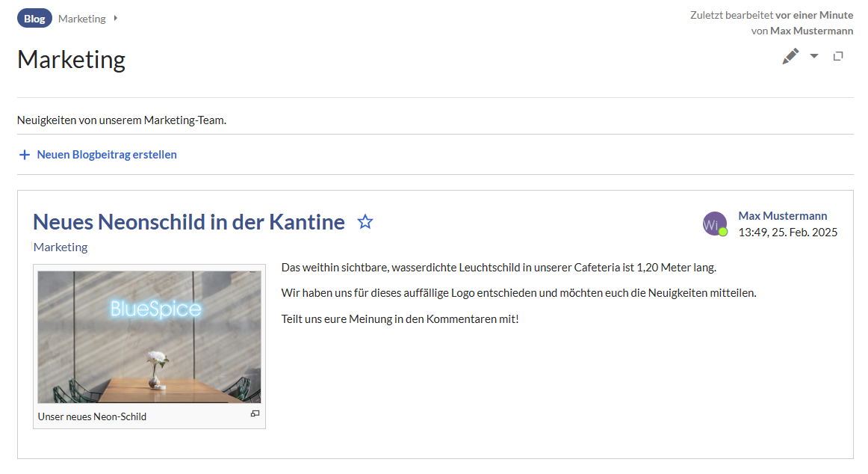Viewport: 868px width, 474px height.
Task: Open the 'vor einer Minute' revision link
Action: point(814,15)
